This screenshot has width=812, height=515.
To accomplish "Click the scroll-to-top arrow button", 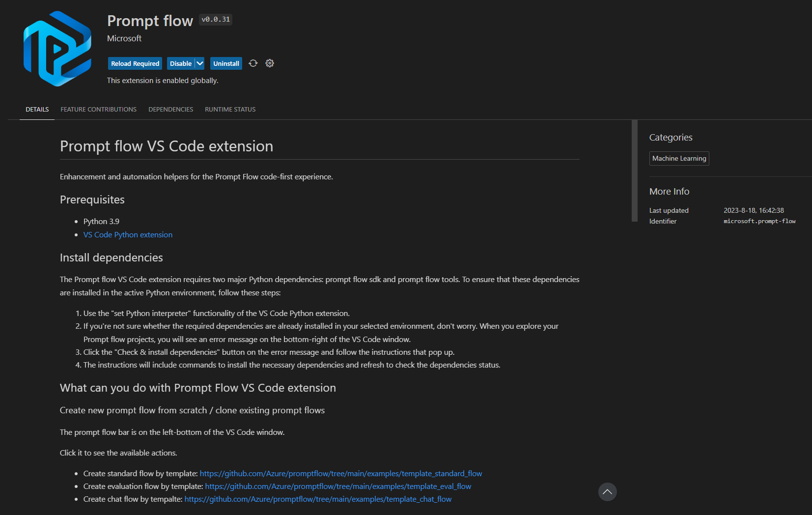I will coord(607,492).
